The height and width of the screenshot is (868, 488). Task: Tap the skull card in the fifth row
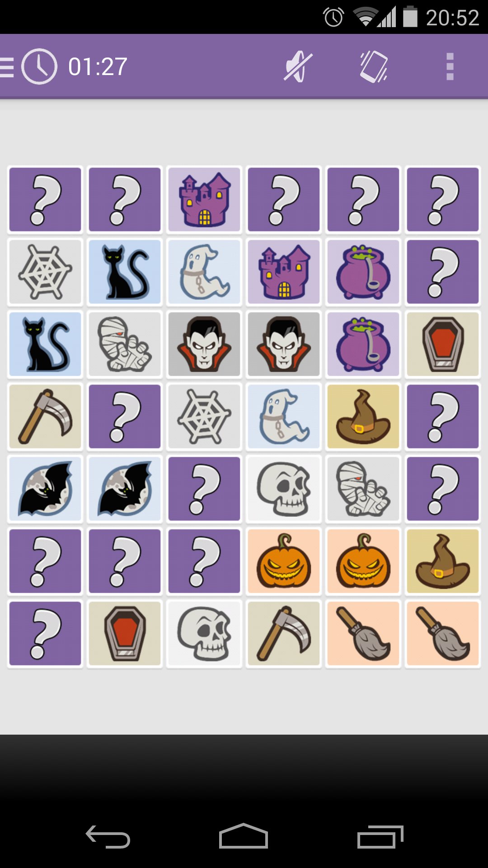coord(284,489)
